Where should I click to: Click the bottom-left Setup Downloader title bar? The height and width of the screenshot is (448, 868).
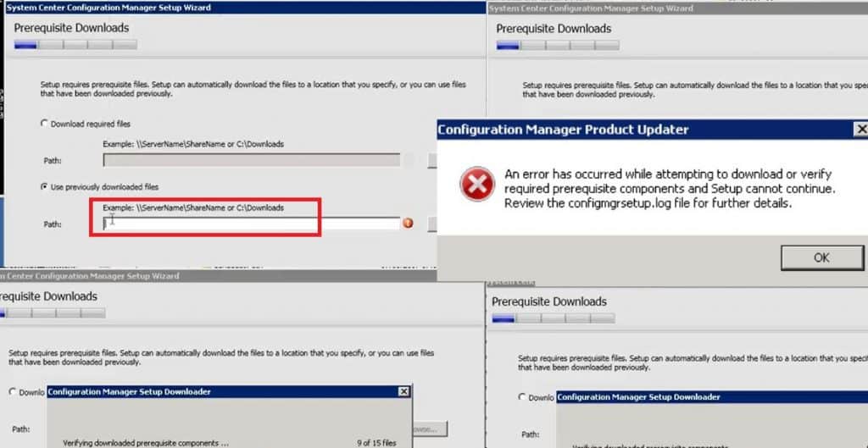click(229, 391)
